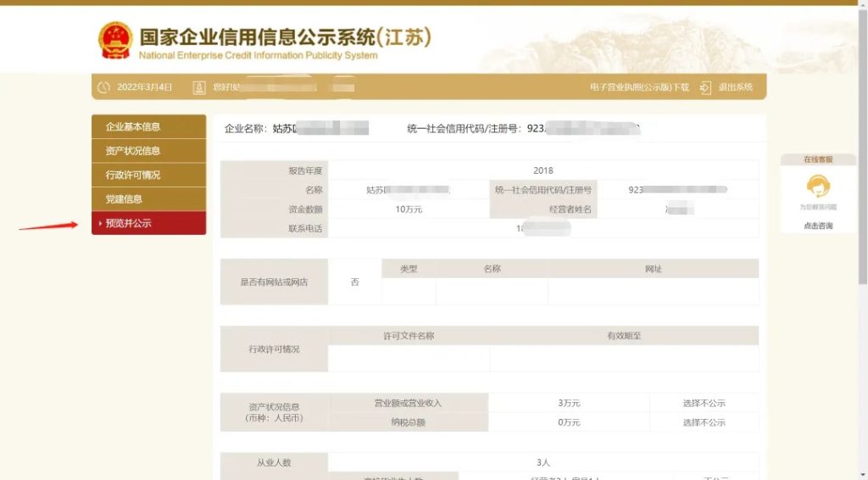Click the 2018 report year cell
Screen dimensions: 868x480
point(542,170)
